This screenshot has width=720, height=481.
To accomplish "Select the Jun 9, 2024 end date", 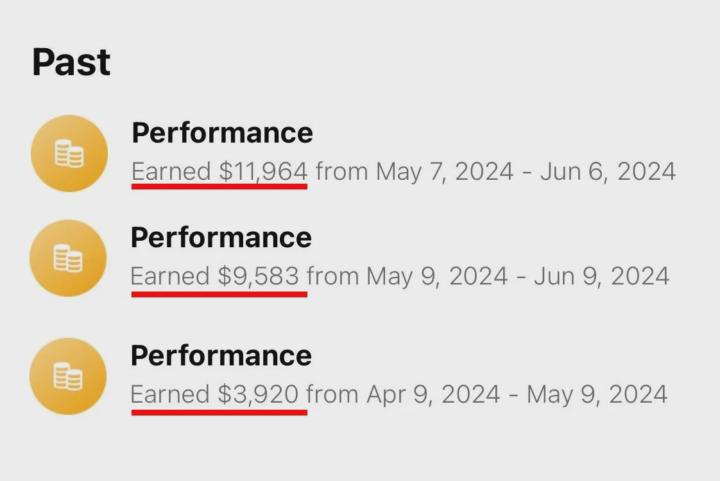I will click(x=602, y=276).
